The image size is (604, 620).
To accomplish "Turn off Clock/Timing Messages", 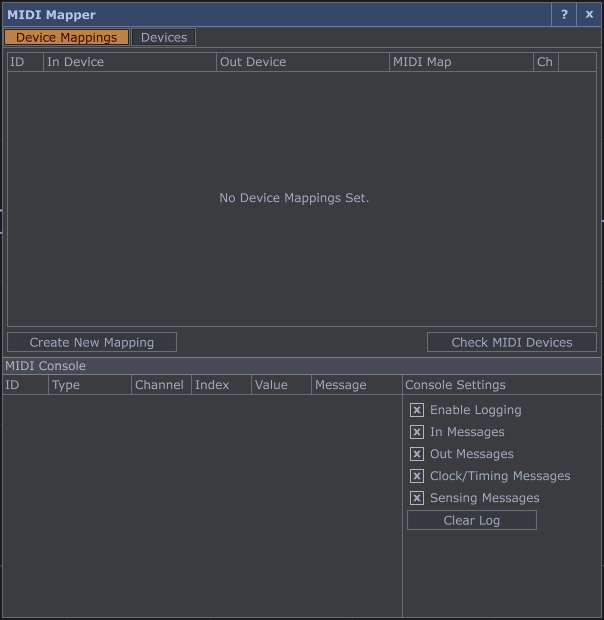I will click(x=417, y=476).
